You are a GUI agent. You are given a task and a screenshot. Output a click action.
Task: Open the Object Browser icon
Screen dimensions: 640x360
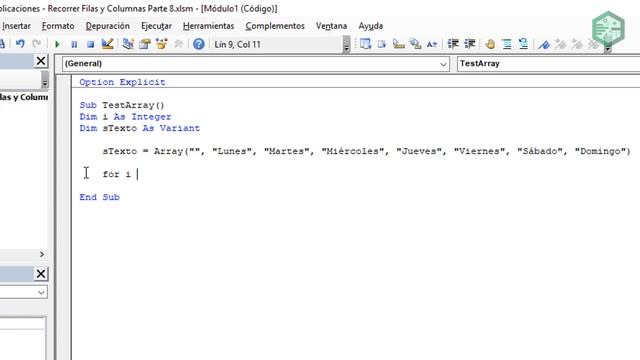click(162, 44)
